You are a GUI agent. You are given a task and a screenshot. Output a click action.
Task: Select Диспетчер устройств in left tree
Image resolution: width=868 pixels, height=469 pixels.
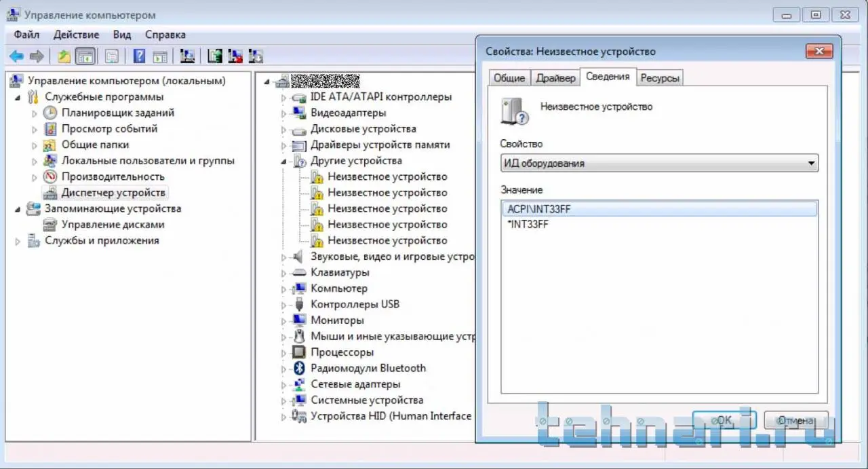pyautogui.click(x=113, y=193)
